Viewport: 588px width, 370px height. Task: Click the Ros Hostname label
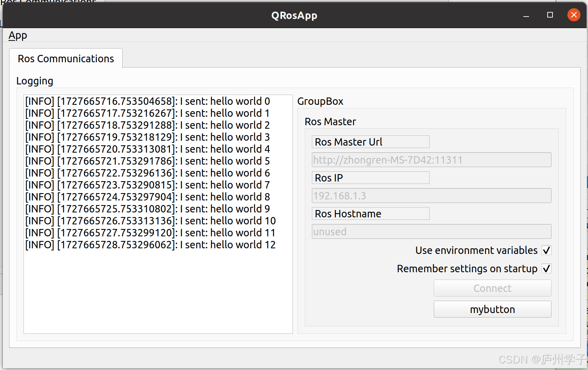(x=371, y=213)
